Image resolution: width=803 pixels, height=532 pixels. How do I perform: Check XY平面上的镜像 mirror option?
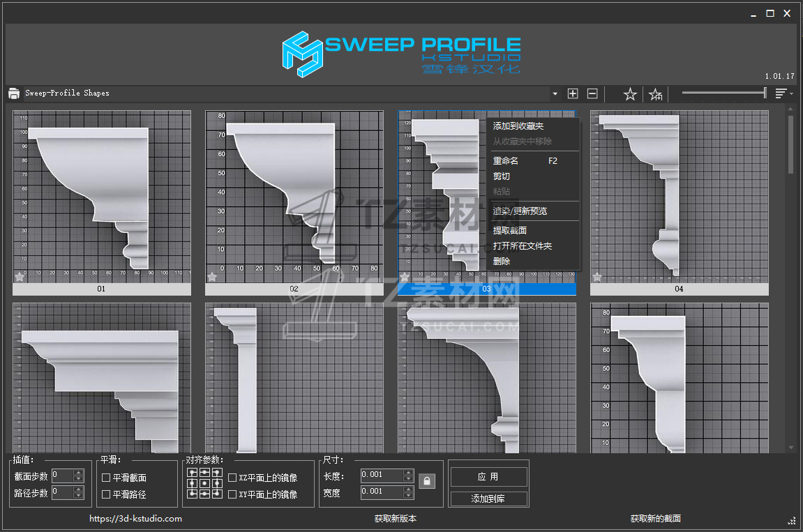(232, 494)
